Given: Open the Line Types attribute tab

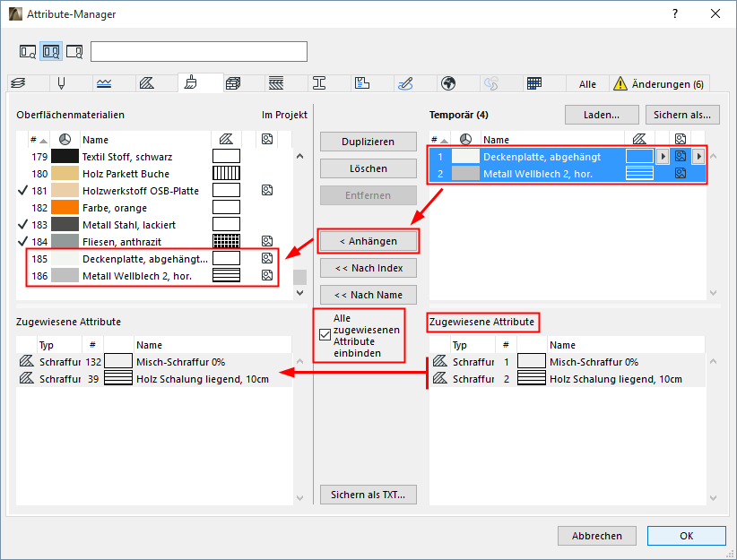Looking at the screenshot, I should 104,83.
